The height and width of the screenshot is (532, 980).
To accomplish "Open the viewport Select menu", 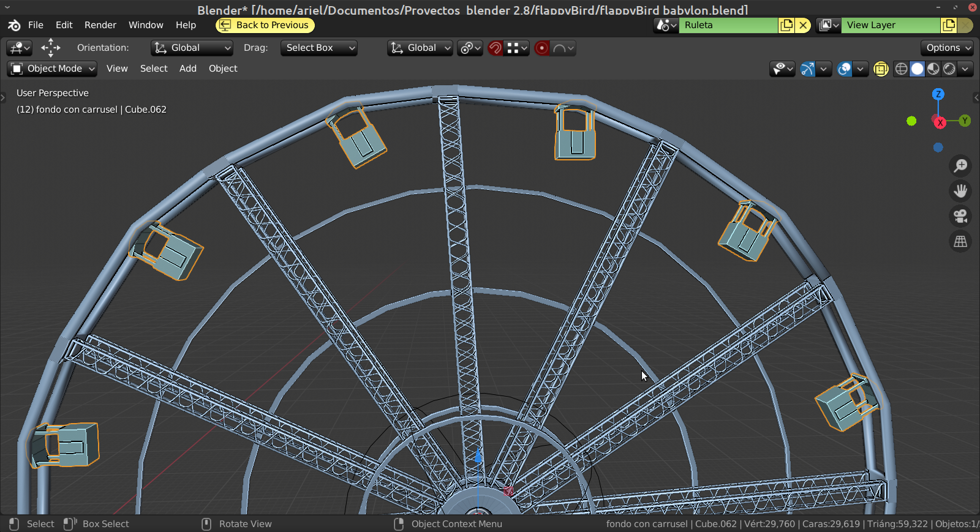I will tap(154, 69).
